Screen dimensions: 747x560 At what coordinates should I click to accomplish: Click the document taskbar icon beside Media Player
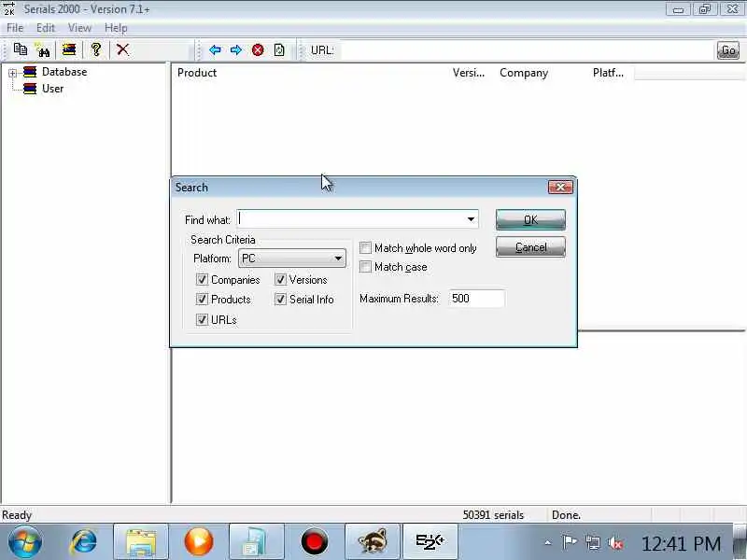[x=256, y=542]
